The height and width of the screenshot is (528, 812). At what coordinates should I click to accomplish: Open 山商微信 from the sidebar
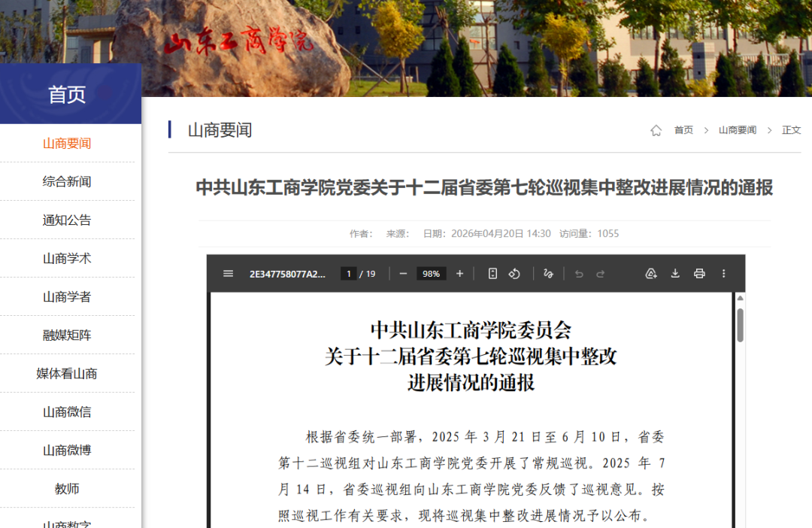(x=68, y=412)
